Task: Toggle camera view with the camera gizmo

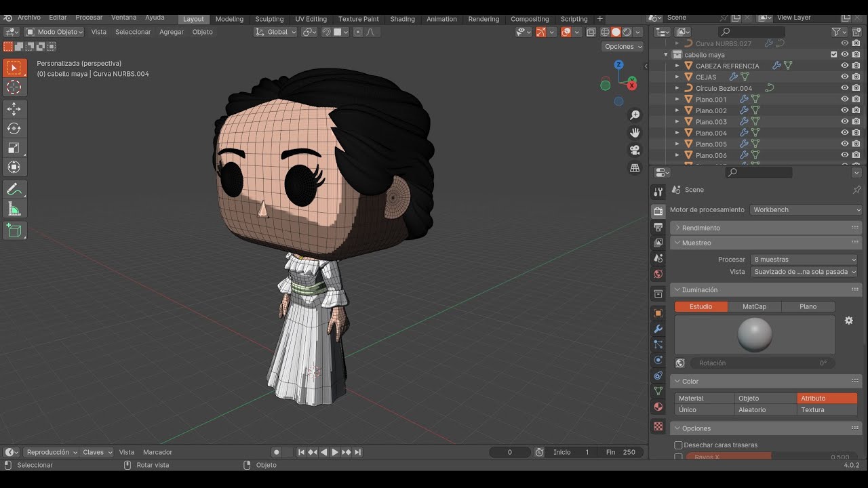Action: pyautogui.click(x=635, y=150)
